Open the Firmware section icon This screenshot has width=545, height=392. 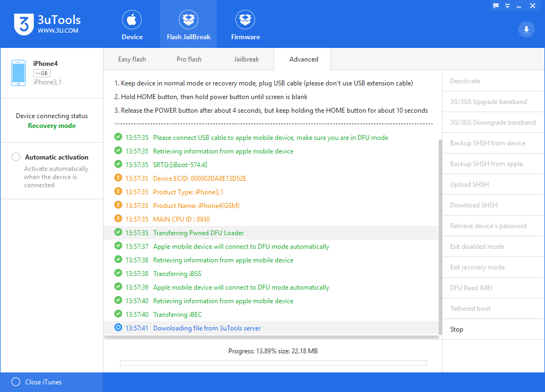[x=245, y=20]
